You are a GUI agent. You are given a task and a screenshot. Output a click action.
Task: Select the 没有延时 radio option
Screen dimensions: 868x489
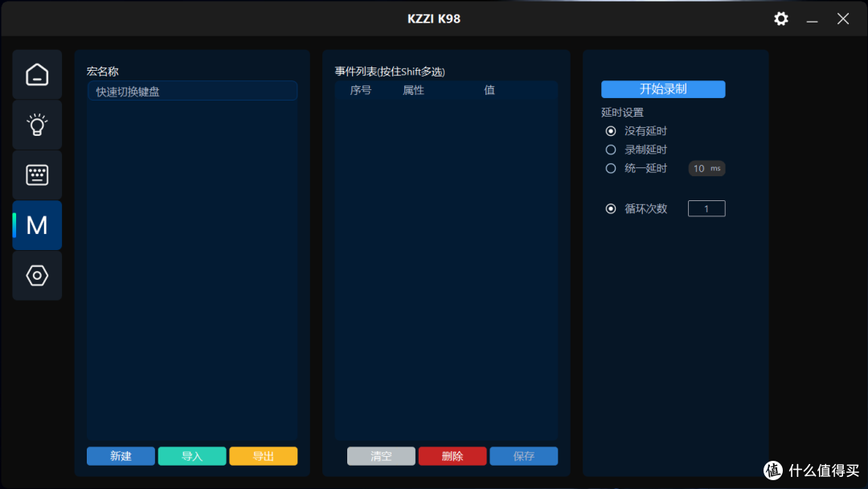coord(611,131)
